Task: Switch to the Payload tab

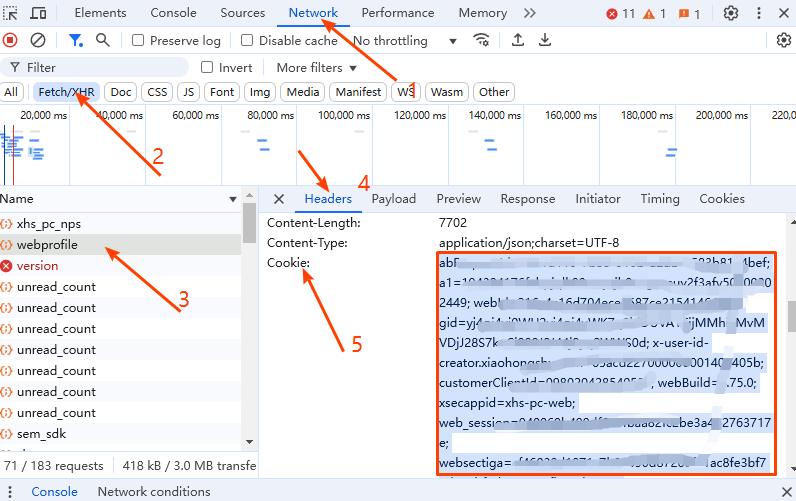Action: (393, 199)
